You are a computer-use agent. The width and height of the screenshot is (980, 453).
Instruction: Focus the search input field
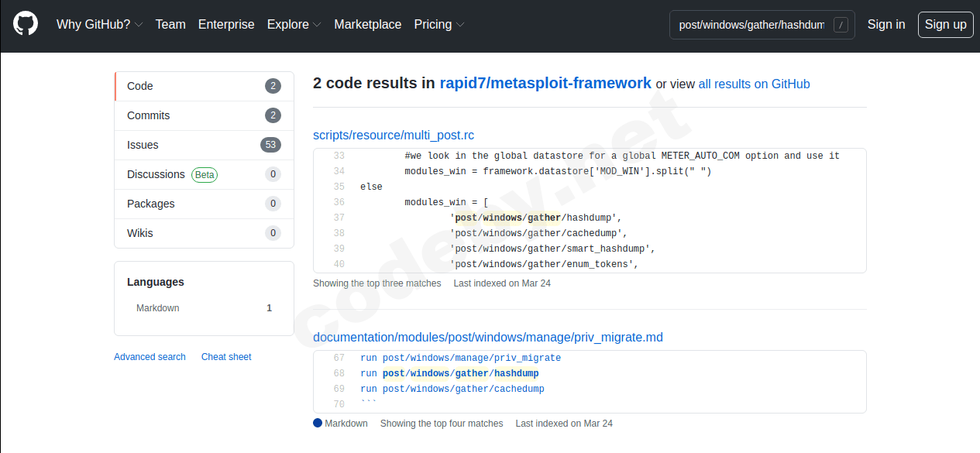tap(751, 25)
